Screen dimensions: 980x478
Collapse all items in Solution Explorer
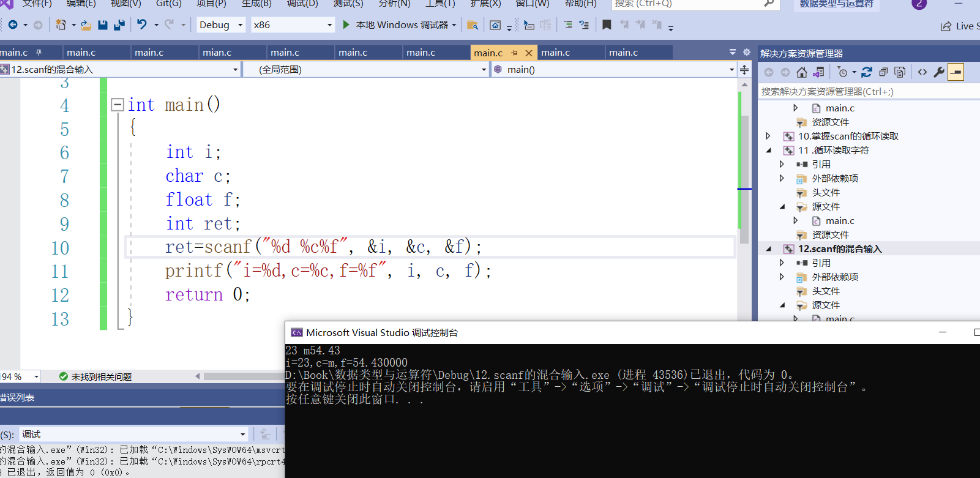click(883, 72)
